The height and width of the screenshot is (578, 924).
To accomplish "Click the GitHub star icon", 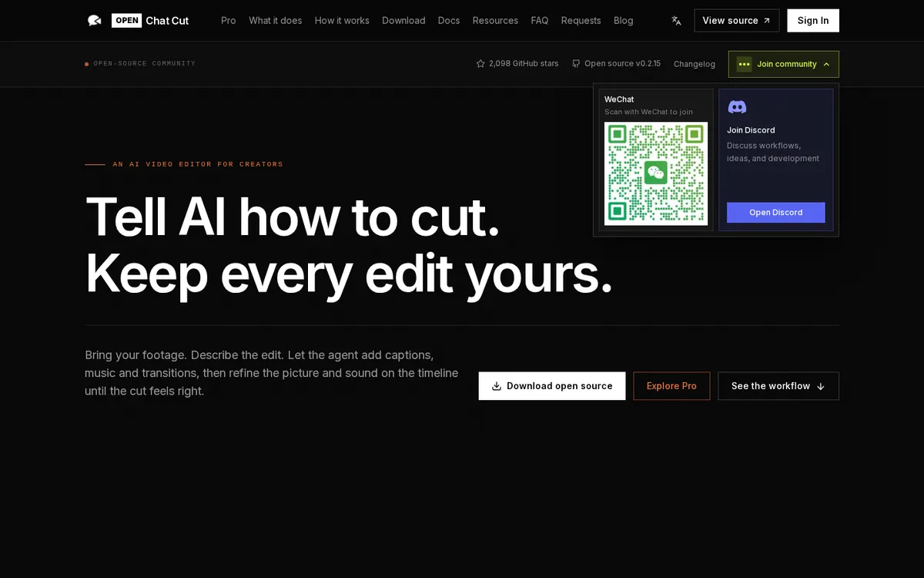I will [480, 64].
